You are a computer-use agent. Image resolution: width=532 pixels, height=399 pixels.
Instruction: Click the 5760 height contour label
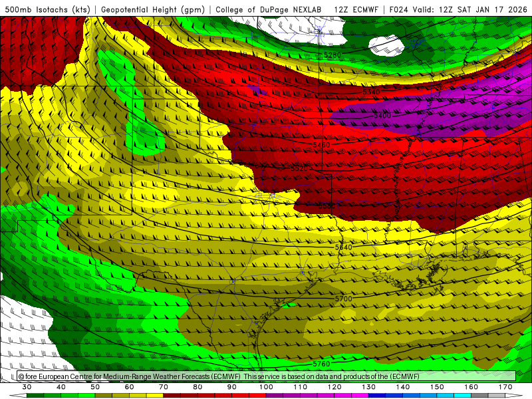pyautogui.click(x=321, y=364)
